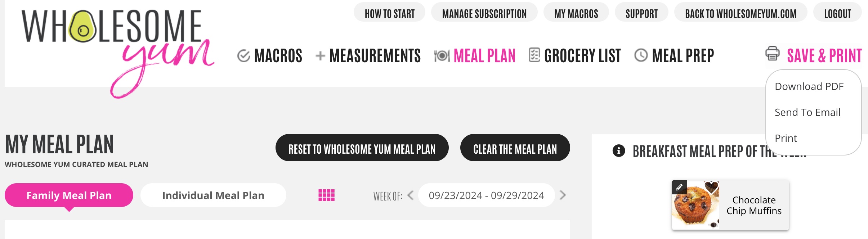Switch to Individual Meal Plan
The image size is (868, 239).
pos(213,195)
